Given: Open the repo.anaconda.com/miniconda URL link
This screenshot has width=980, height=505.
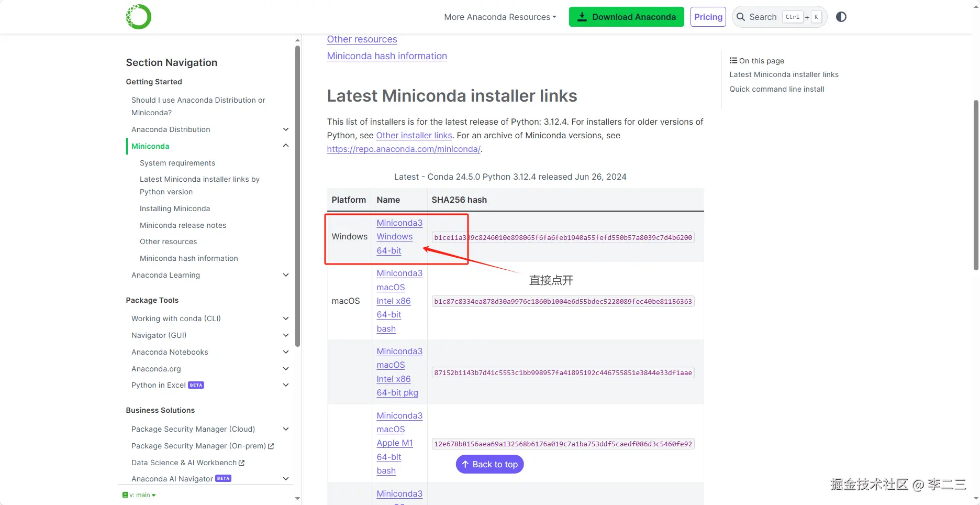Looking at the screenshot, I should click(404, 149).
